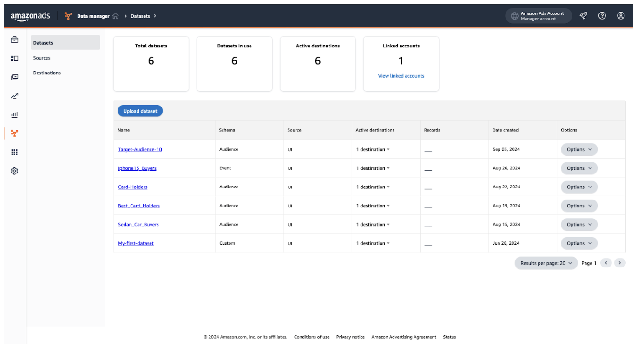Viewport: 644px width, 347px height.
Task: Expand Options for Card-Holders
Action: click(579, 187)
